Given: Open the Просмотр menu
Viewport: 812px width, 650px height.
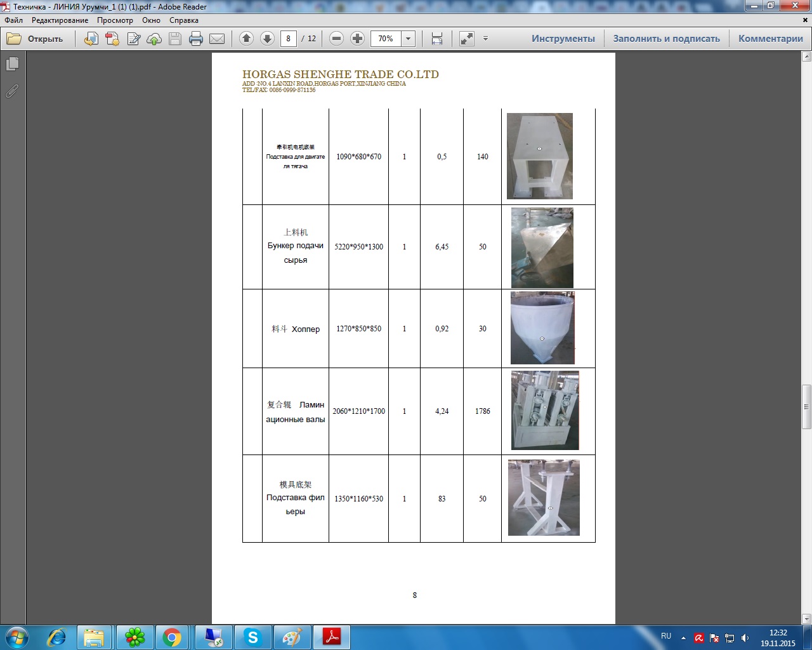Looking at the screenshot, I should click(115, 20).
